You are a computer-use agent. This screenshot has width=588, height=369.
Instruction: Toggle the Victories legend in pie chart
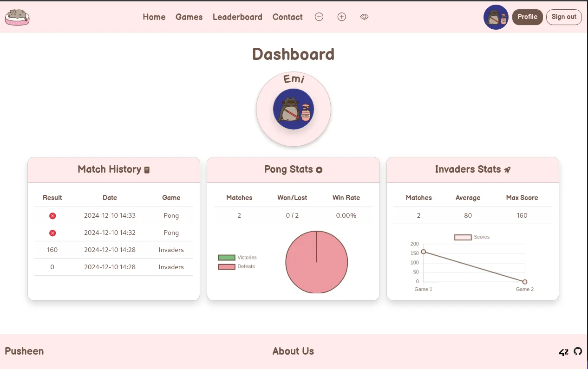click(237, 258)
